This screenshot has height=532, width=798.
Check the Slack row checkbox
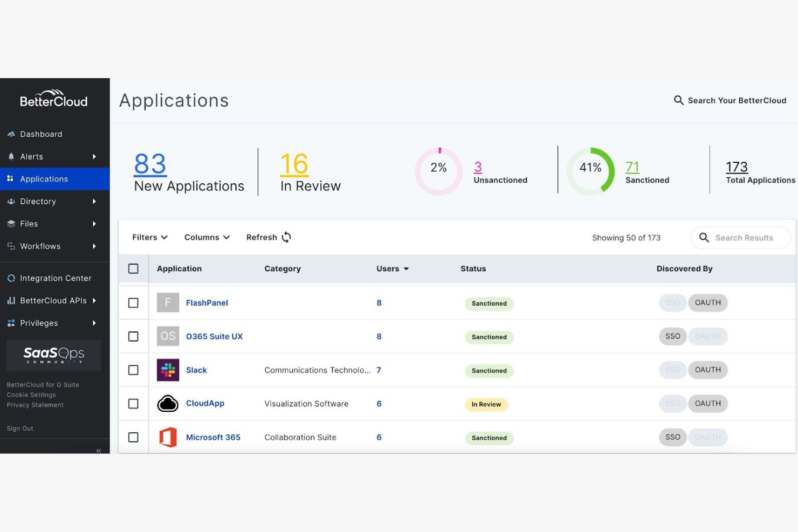pos(133,370)
